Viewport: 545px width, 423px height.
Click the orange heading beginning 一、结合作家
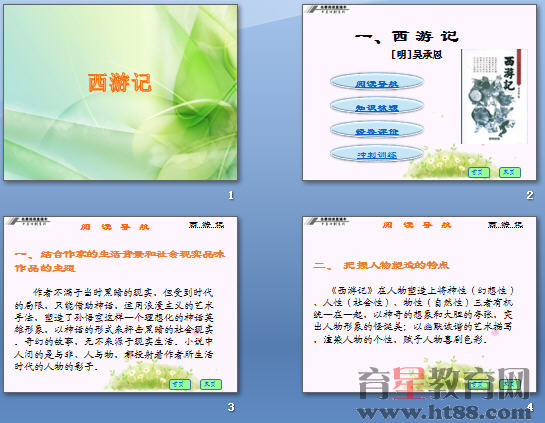tap(120, 261)
